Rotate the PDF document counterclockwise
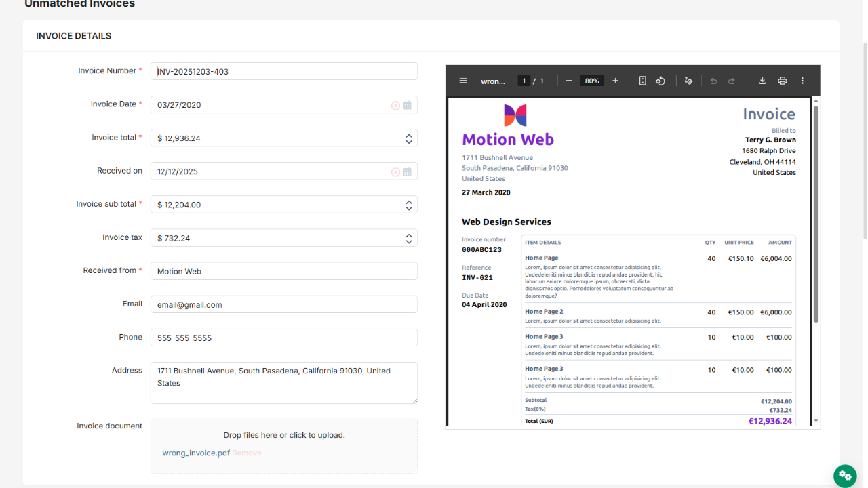Viewport: 868px width, 488px height. [660, 81]
